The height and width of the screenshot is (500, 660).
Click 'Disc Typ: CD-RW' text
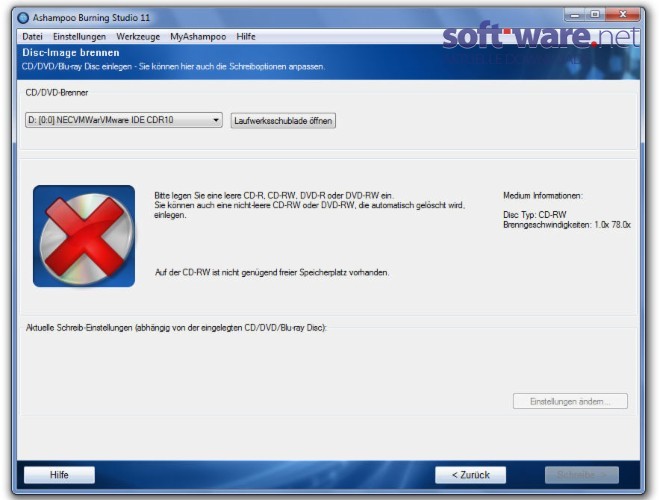(x=535, y=215)
